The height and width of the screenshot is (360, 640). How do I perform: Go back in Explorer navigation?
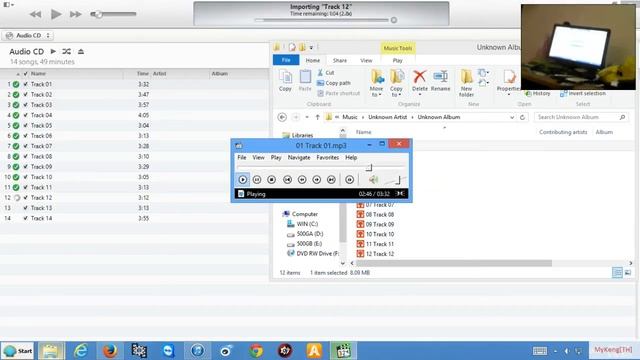pos(282,118)
